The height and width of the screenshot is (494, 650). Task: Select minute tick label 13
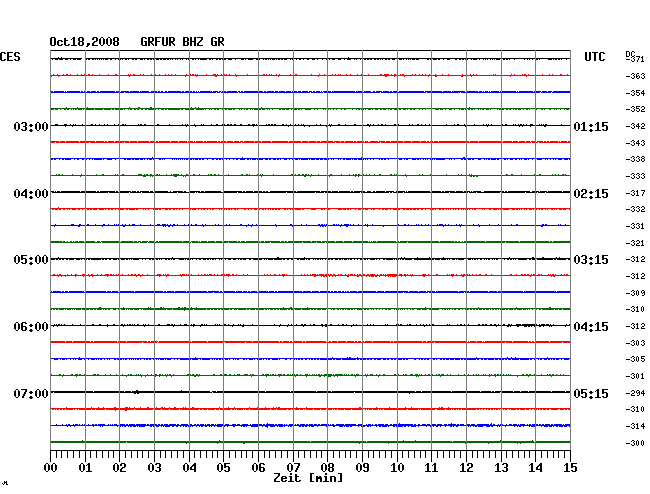[501, 468]
